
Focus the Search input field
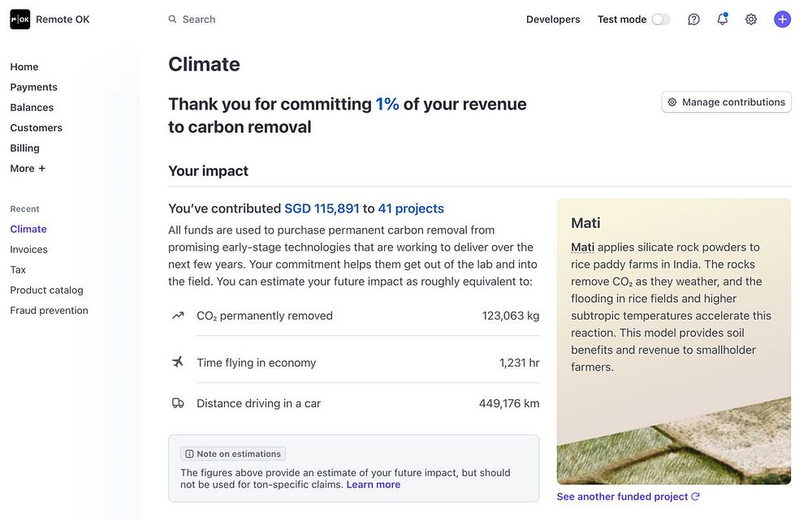point(244,19)
